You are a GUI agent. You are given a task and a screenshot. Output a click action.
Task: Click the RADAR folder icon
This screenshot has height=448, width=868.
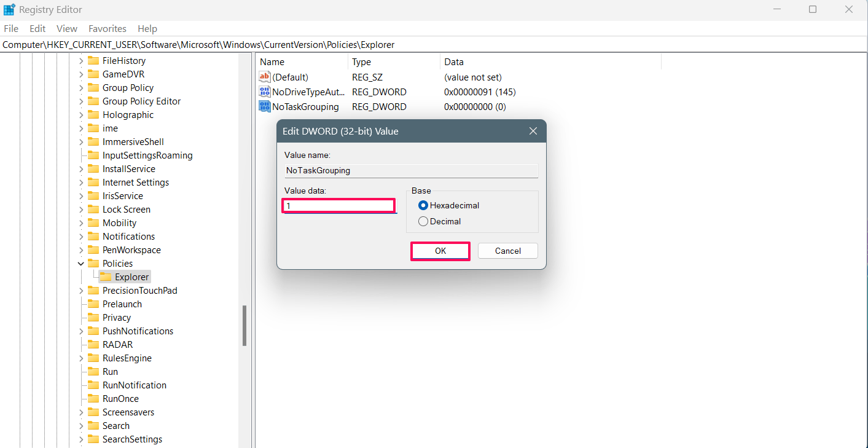click(93, 345)
